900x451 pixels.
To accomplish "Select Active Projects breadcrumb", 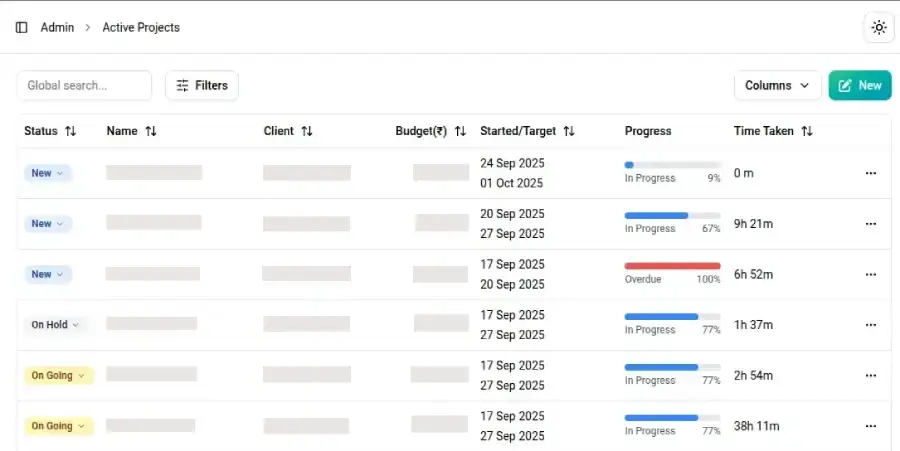I will click(141, 28).
